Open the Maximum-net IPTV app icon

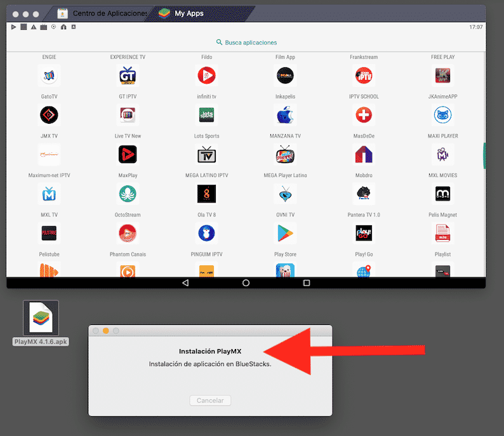click(x=49, y=155)
